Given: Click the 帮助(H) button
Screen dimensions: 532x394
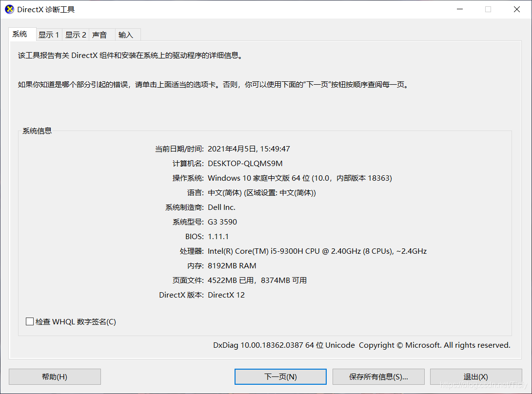Looking at the screenshot, I should point(55,377).
